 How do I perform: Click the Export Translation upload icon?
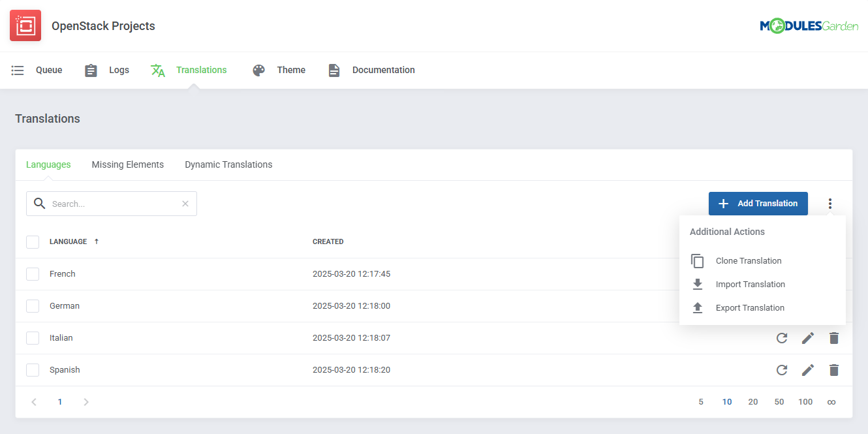[x=698, y=307]
